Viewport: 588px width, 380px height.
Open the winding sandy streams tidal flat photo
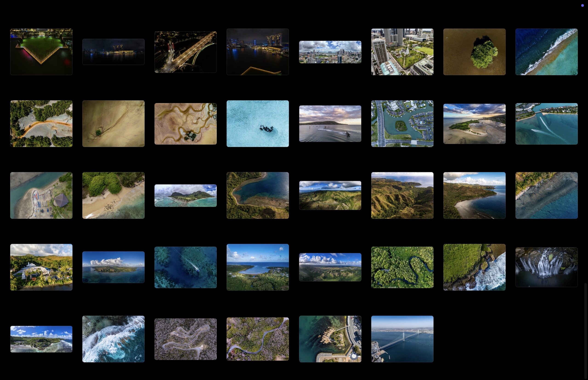[x=185, y=124]
